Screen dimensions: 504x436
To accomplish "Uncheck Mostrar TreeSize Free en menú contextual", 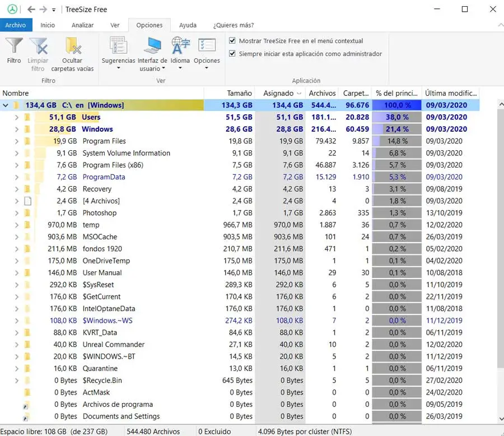I will tap(232, 41).
